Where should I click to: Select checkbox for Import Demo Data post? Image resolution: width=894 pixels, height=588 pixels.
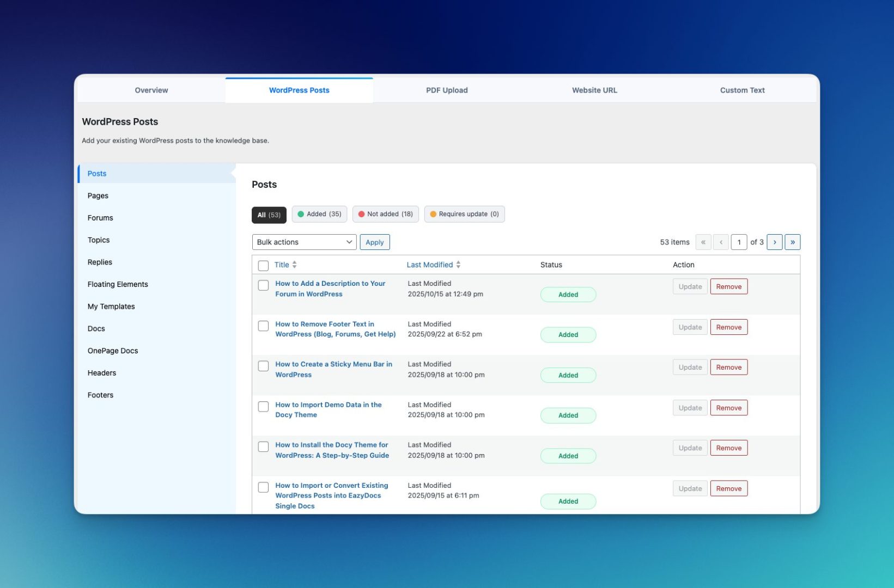(263, 407)
